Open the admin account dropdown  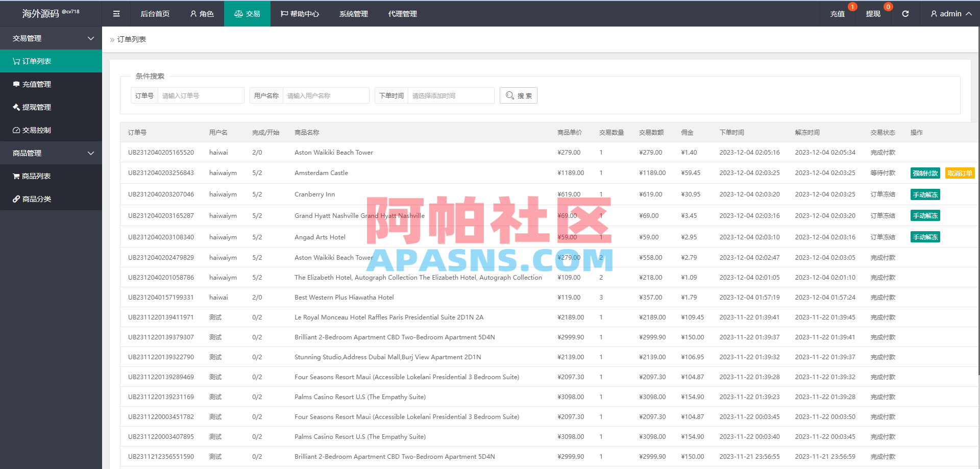point(950,14)
